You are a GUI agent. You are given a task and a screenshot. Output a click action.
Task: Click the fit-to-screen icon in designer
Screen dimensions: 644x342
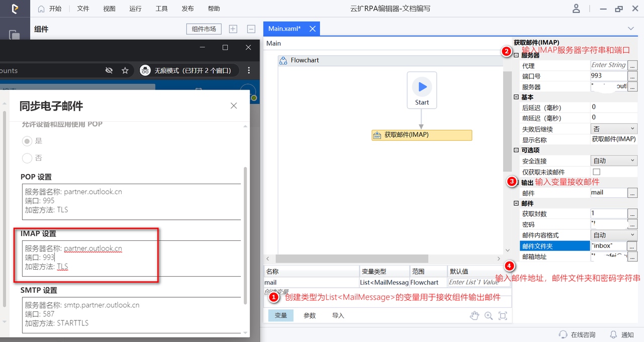(502, 316)
